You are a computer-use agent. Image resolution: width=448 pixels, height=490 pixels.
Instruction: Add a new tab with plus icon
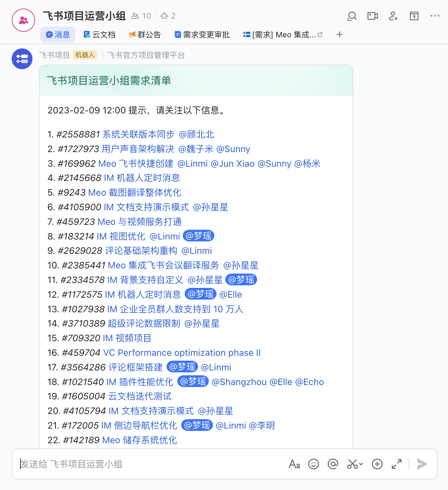(340, 34)
